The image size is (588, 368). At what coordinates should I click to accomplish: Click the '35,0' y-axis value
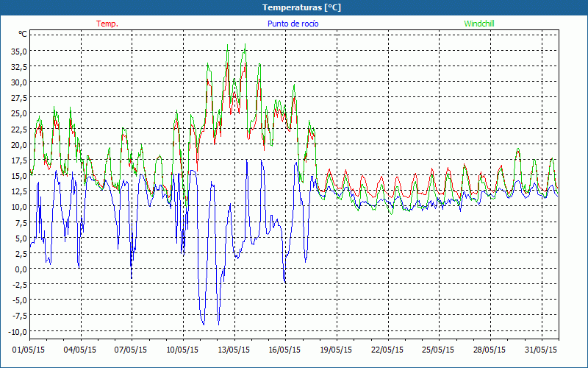pyautogui.click(x=20, y=51)
